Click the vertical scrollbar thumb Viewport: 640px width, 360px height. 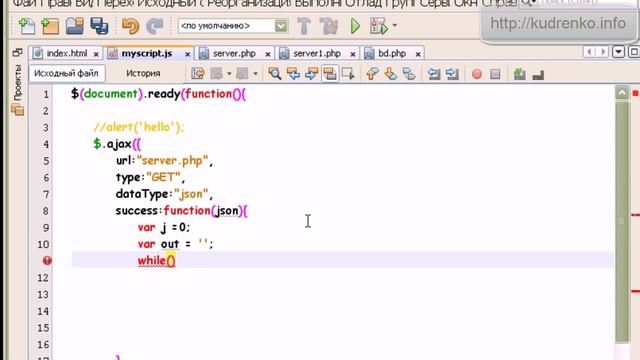point(622,220)
